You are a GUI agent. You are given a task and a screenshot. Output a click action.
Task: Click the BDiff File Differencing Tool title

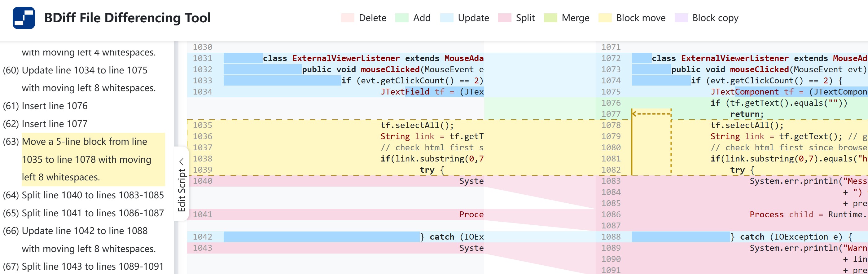click(x=127, y=18)
